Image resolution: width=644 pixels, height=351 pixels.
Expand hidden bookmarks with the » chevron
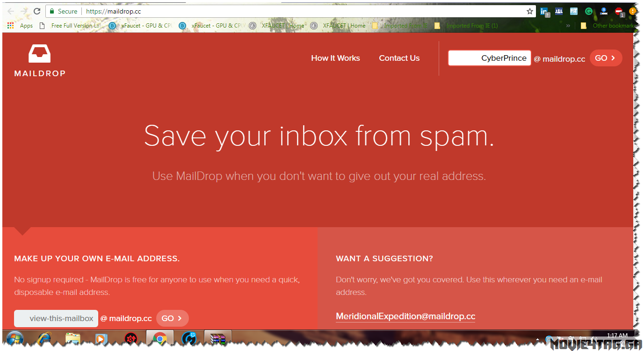pyautogui.click(x=568, y=26)
